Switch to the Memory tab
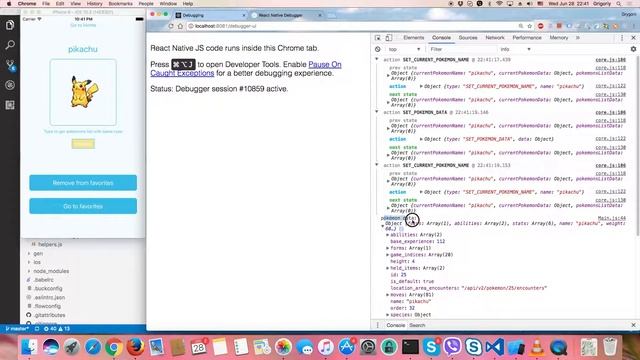Viewport: 640px width, 360px height. point(559,38)
